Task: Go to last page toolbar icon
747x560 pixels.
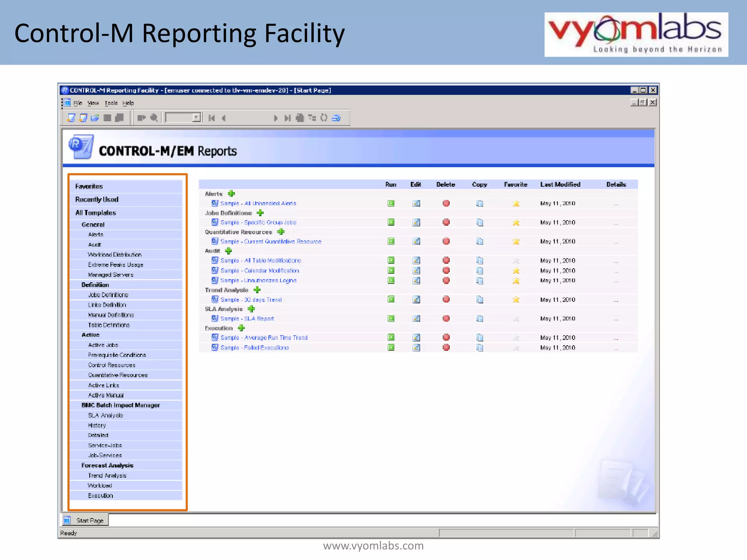Action: [x=288, y=118]
